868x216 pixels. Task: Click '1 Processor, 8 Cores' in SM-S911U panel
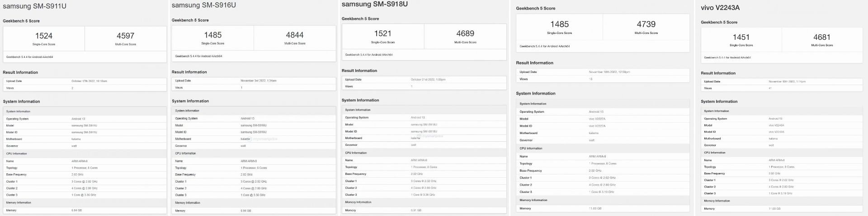pyautogui.click(x=85, y=168)
